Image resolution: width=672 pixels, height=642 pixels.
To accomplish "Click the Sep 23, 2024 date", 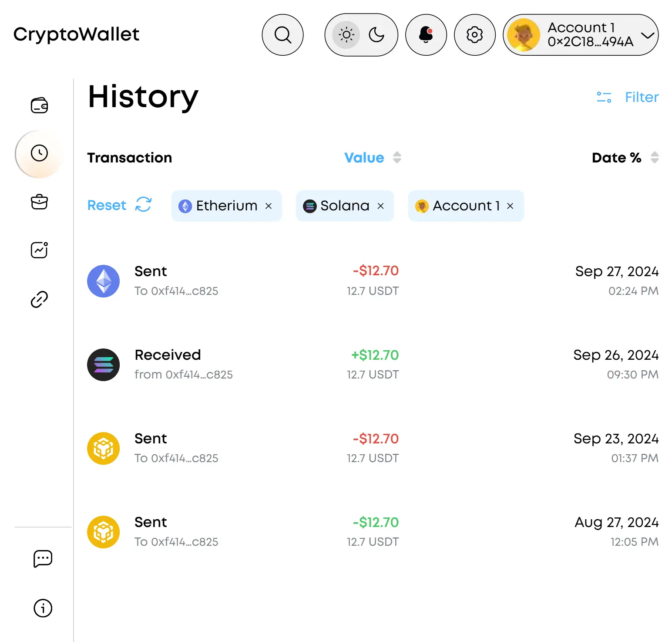I will (x=616, y=439).
